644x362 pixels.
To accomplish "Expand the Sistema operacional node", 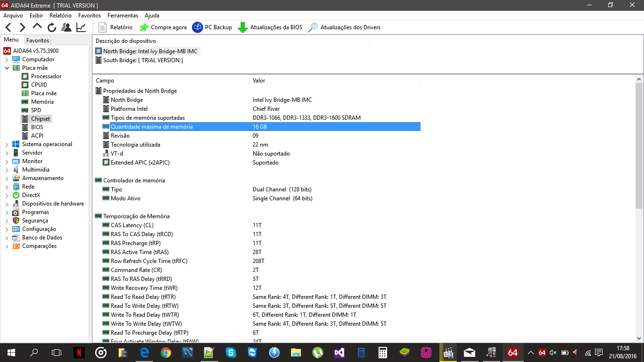I will (7, 144).
